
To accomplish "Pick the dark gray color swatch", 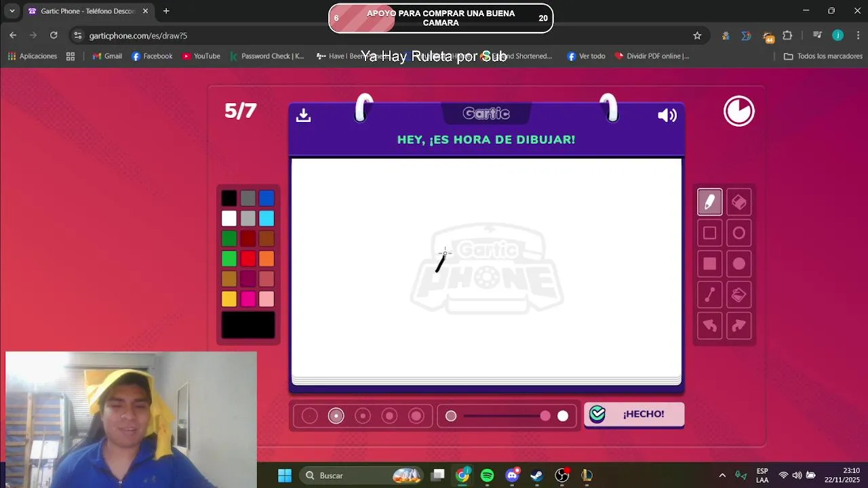I will click(248, 198).
